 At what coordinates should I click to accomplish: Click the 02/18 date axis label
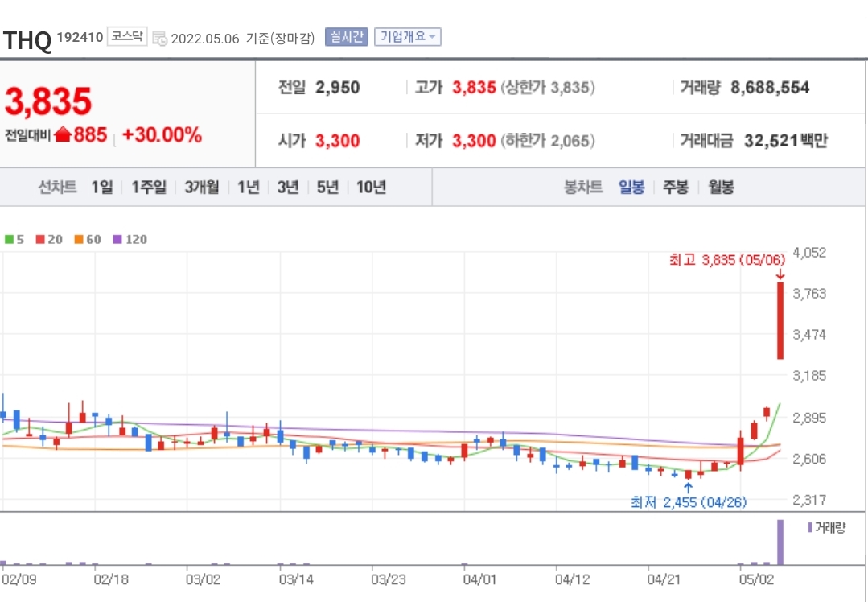pos(111,579)
